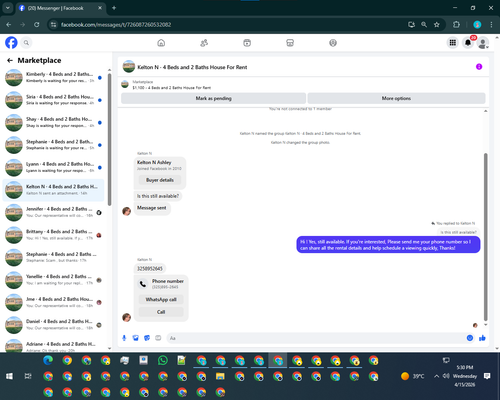This screenshot has height=400, width=500.
Task: Click the WhatsApp call button
Action: pos(161,299)
